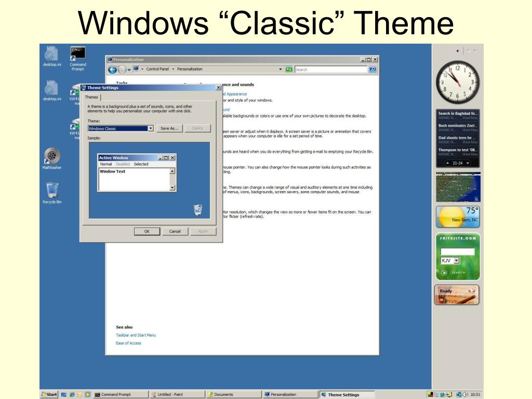Image resolution: width=532 pixels, height=399 pixels.
Task: Click 'Selected' in the sample window menu
Action: 141,164
